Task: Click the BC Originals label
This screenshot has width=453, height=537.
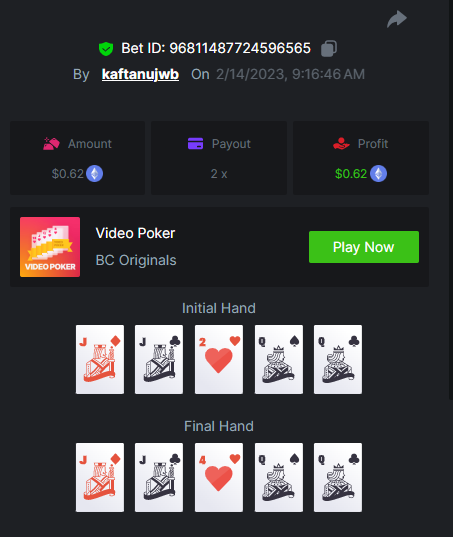Action: point(136,260)
